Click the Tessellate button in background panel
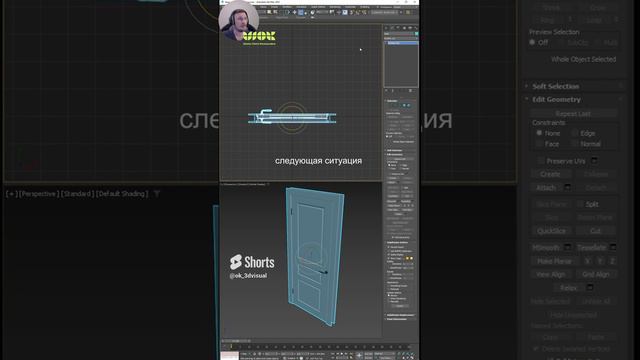This screenshot has width=640, height=360. pos(591,247)
